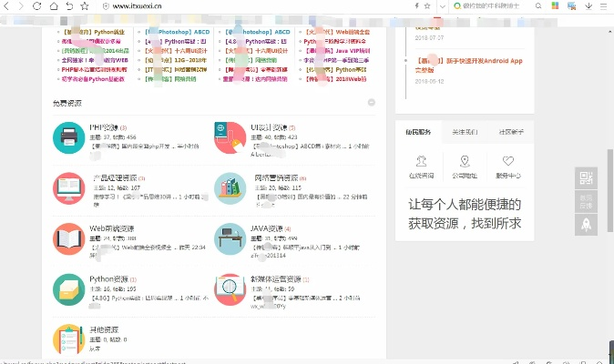614x364 pixels.
Task: Open the Web前端资源 open-book icon
Action: (69, 239)
